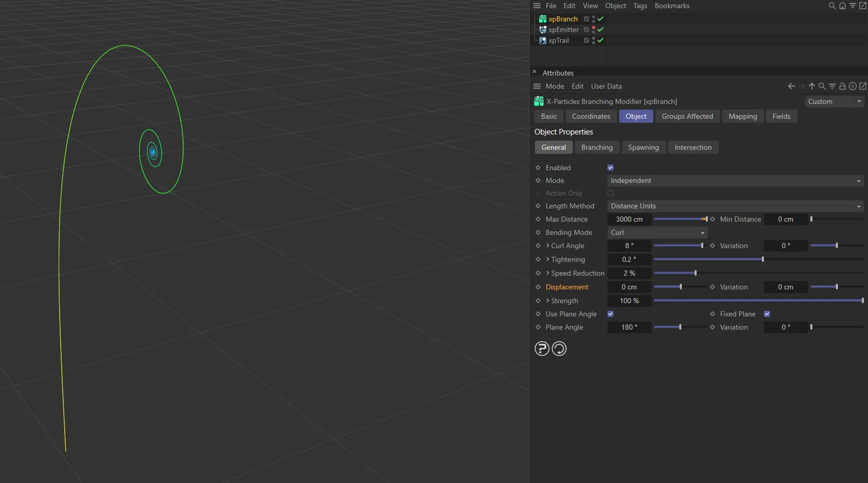This screenshot has width=868, height=483.
Task: Click the back navigation arrow in Attributes
Action: coord(791,86)
